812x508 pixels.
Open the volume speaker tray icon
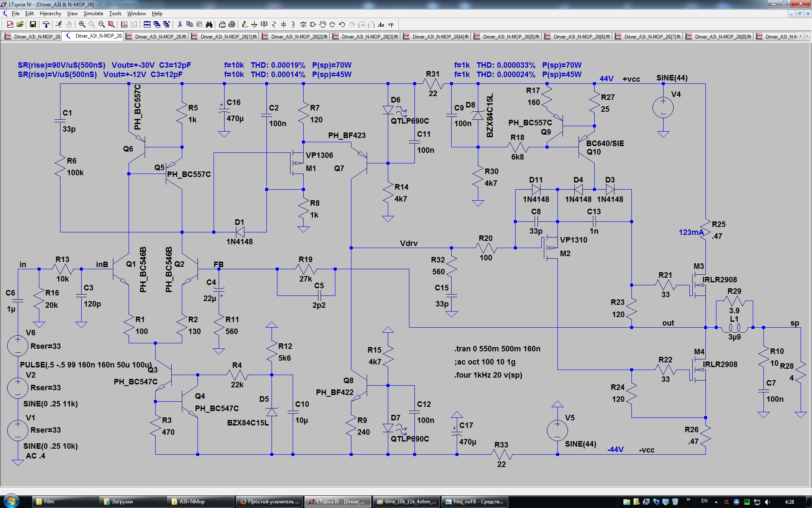click(x=768, y=502)
